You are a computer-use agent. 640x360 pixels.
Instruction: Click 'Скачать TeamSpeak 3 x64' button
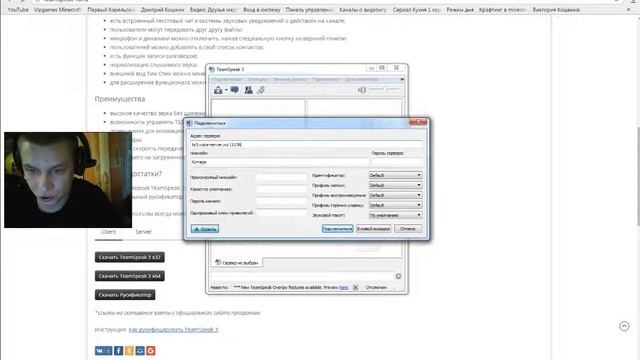point(130,276)
